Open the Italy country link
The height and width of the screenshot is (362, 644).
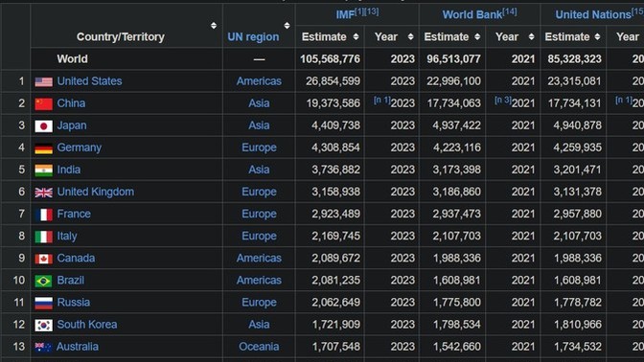67,237
